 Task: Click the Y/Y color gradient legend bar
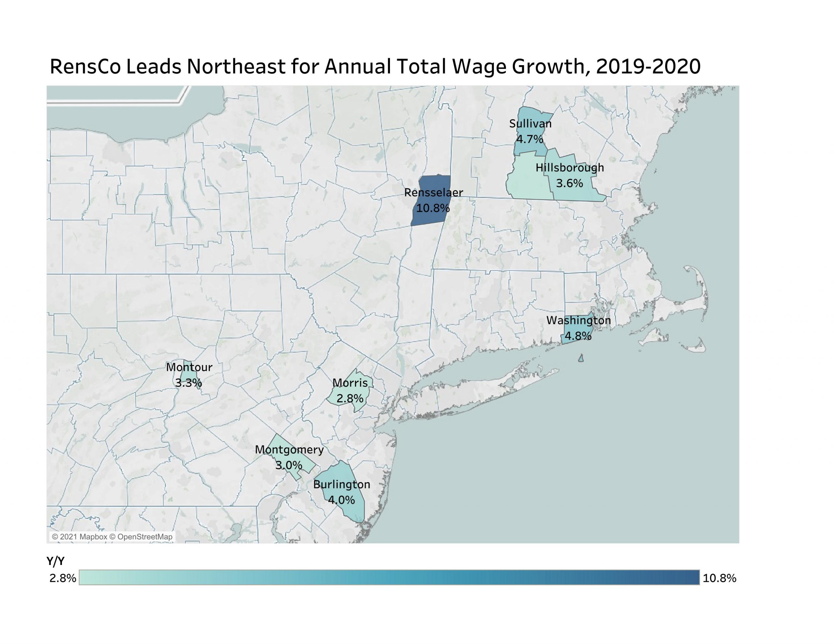click(389, 578)
